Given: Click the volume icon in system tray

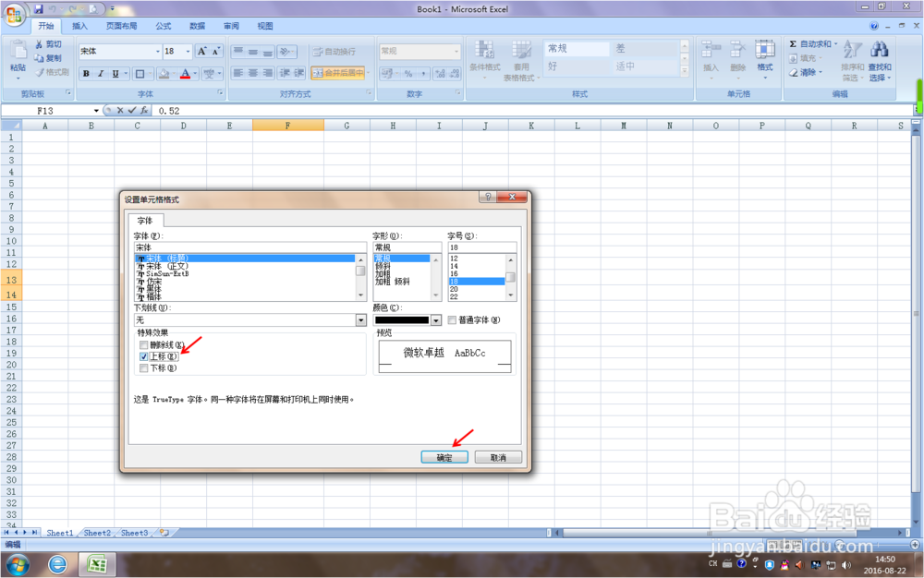Looking at the screenshot, I should [846, 564].
